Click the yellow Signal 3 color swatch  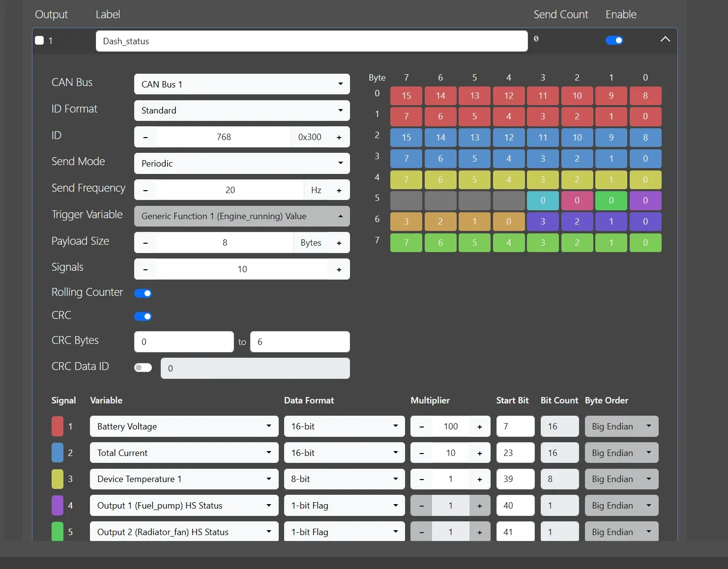pyautogui.click(x=58, y=479)
